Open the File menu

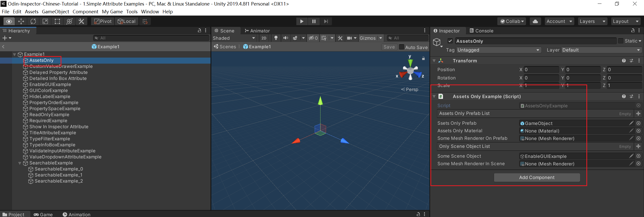coord(6,12)
